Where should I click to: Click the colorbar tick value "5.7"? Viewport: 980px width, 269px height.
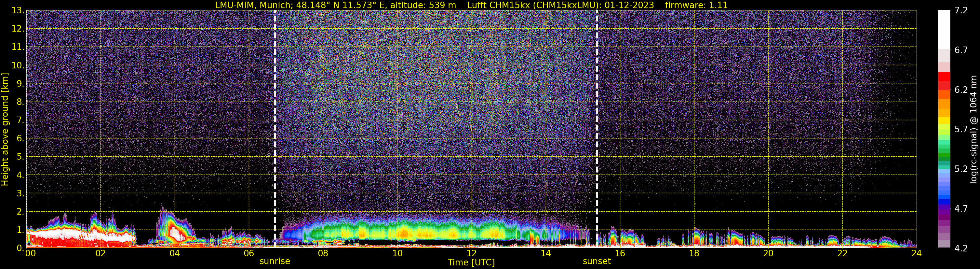(x=961, y=129)
